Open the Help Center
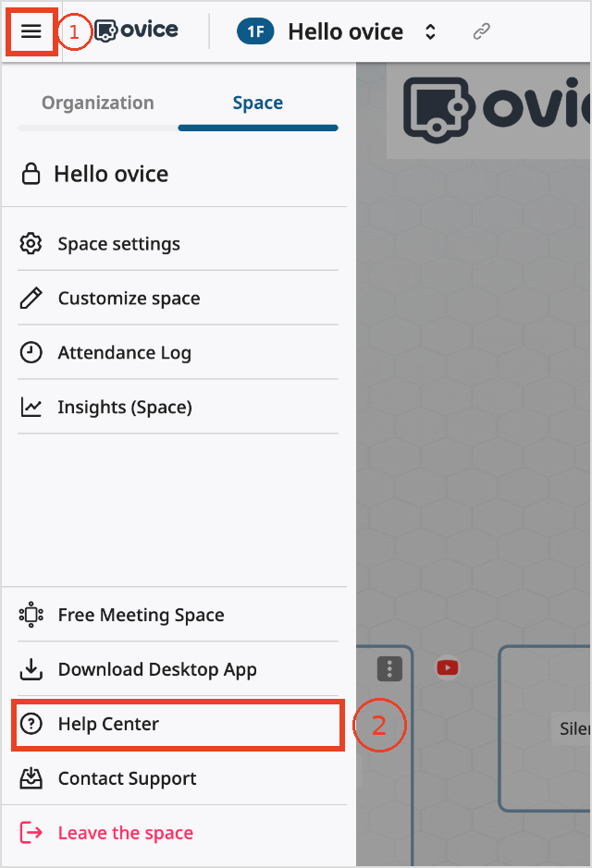This screenshot has height=868, width=592. 178,724
